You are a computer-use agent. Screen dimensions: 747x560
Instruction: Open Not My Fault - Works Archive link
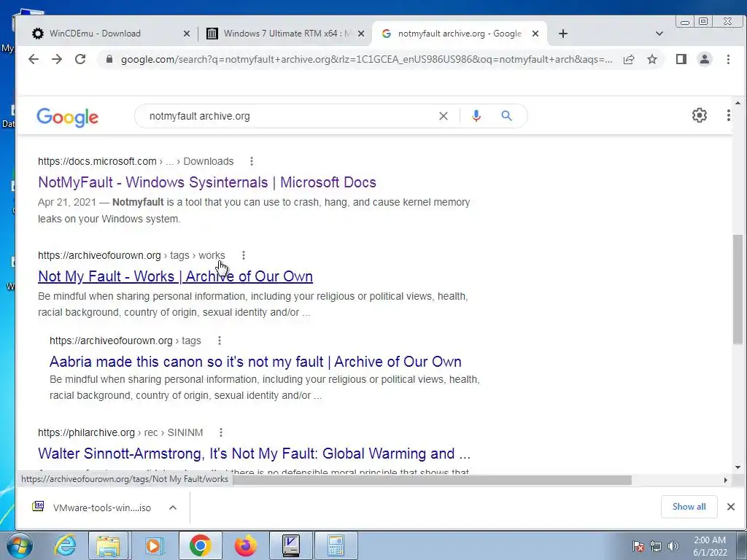175,276
